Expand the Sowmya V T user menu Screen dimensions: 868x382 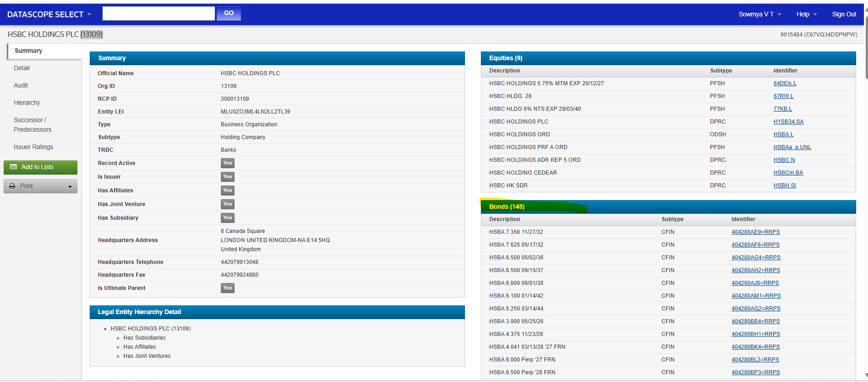pyautogui.click(x=760, y=14)
